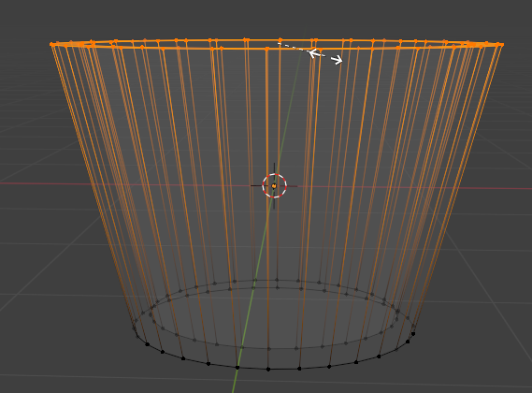
Task: Select the far-right black vertex of bottom ring
Action: pos(413,333)
